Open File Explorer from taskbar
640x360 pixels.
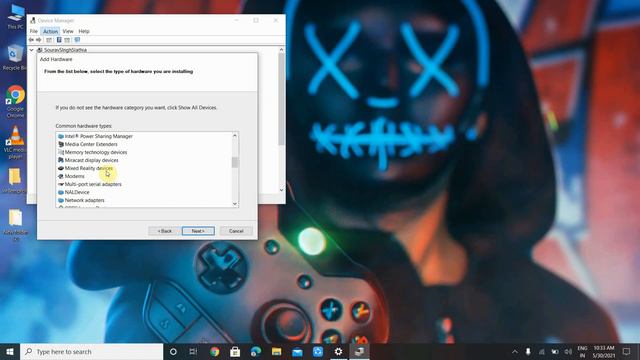click(x=276, y=351)
